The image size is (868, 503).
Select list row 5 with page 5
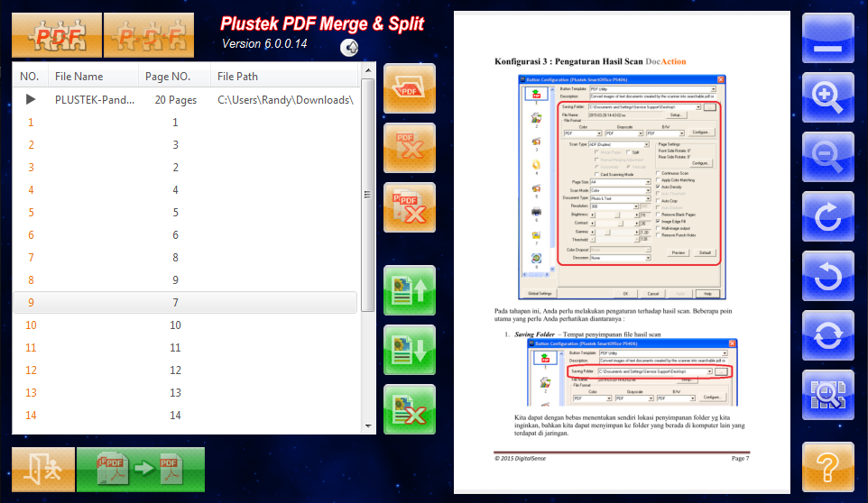pos(186,212)
